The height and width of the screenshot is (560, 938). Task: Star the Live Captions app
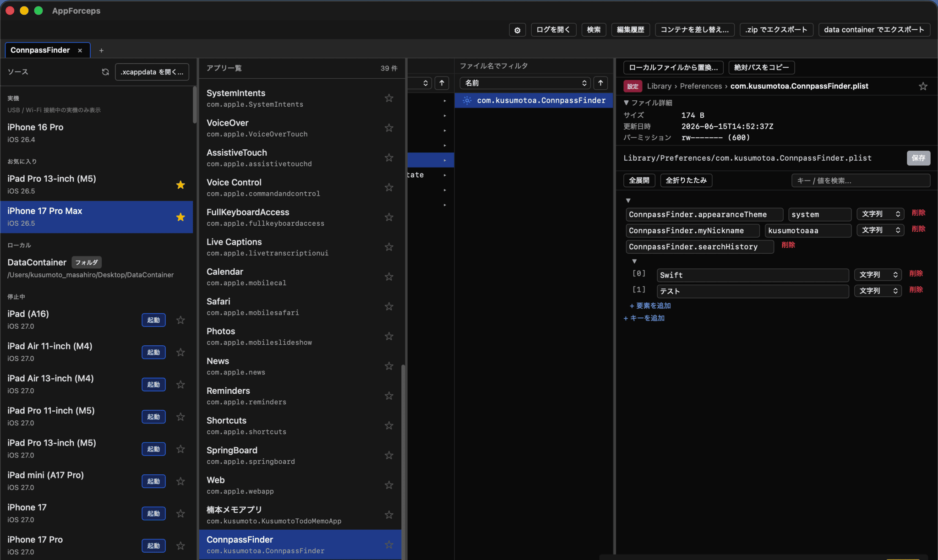[x=389, y=247]
